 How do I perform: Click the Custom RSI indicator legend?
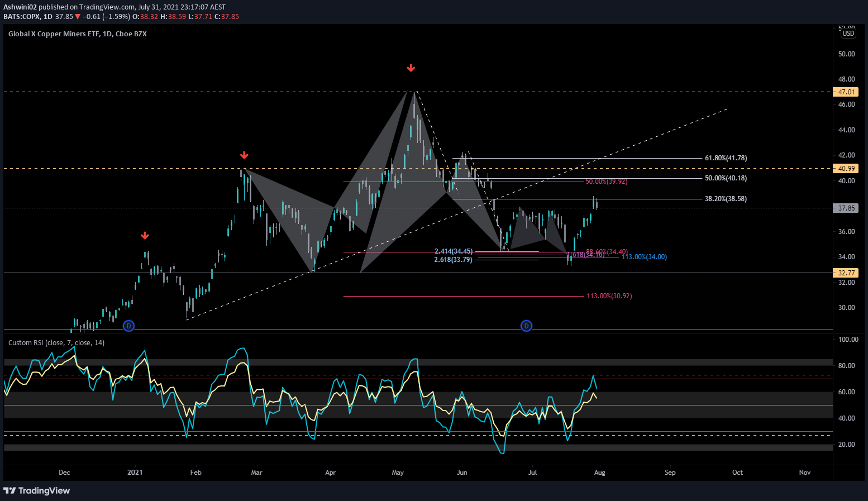56,342
